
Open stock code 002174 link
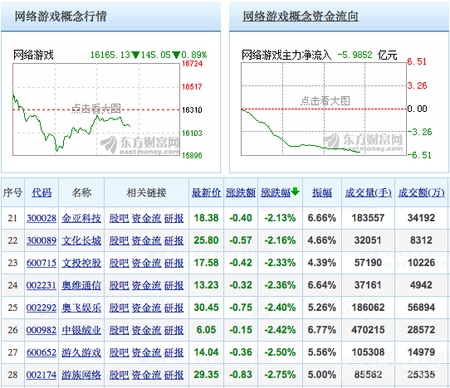42,375
